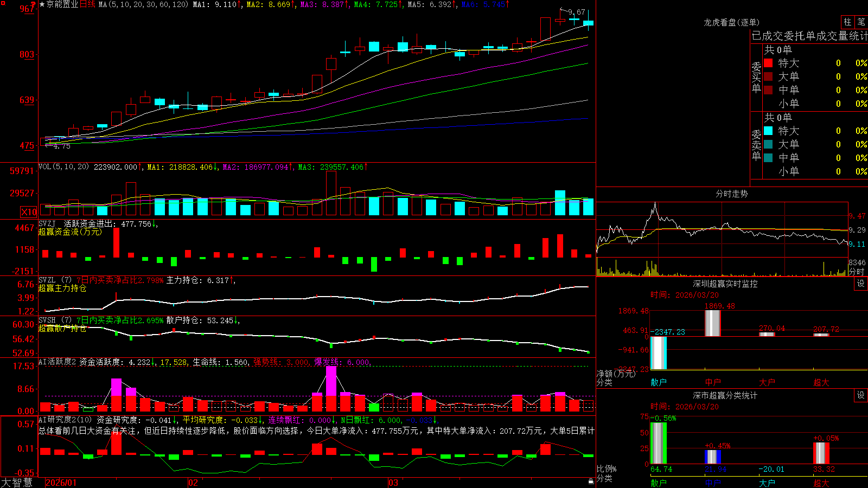Click the 小单 row under 委卖单

coord(815,171)
